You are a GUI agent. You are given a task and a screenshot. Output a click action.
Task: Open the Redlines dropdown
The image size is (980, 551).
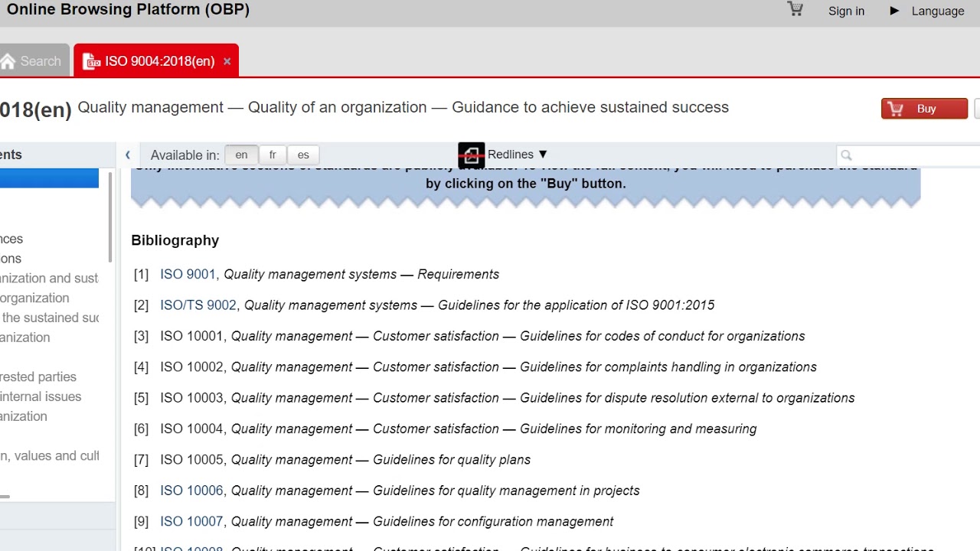518,155
